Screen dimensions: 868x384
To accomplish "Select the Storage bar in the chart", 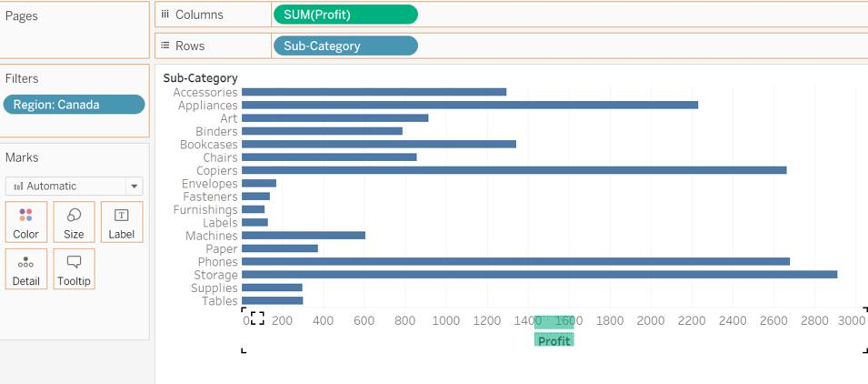I will point(539,275).
